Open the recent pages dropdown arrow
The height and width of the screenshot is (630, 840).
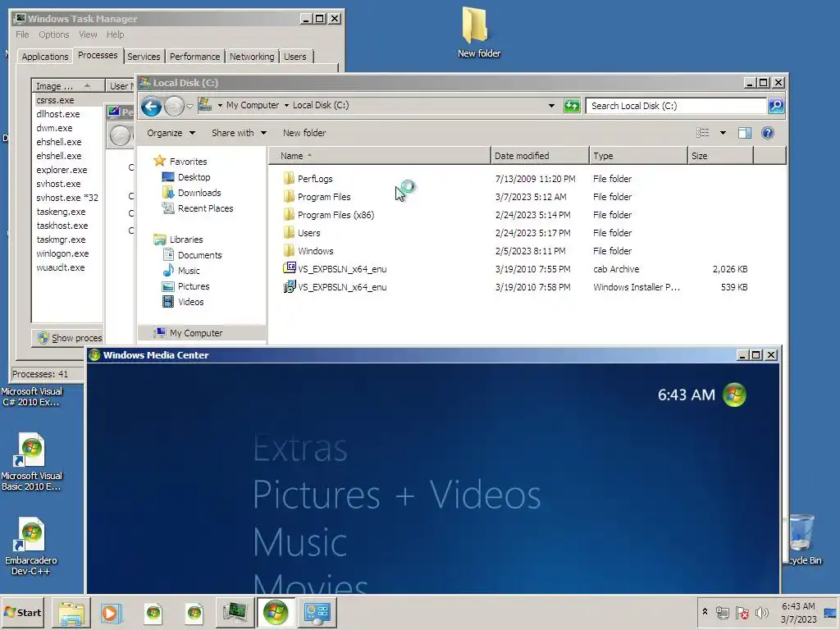(189, 106)
